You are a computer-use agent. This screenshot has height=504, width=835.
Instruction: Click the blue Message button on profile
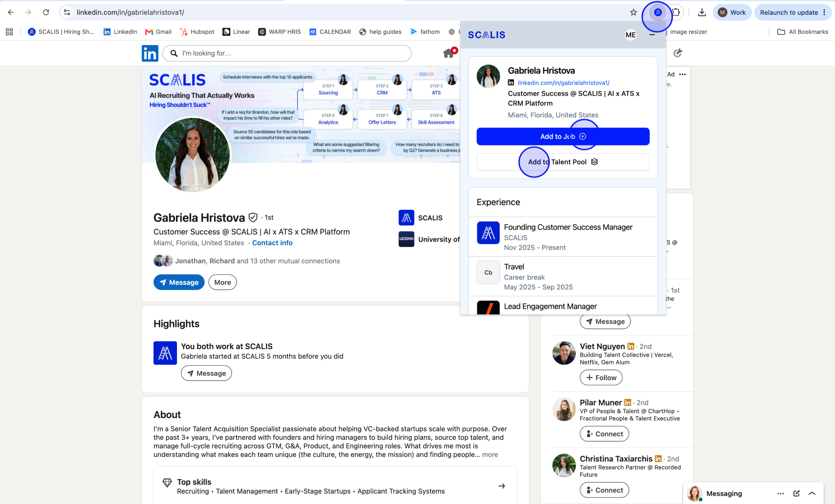tap(179, 282)
